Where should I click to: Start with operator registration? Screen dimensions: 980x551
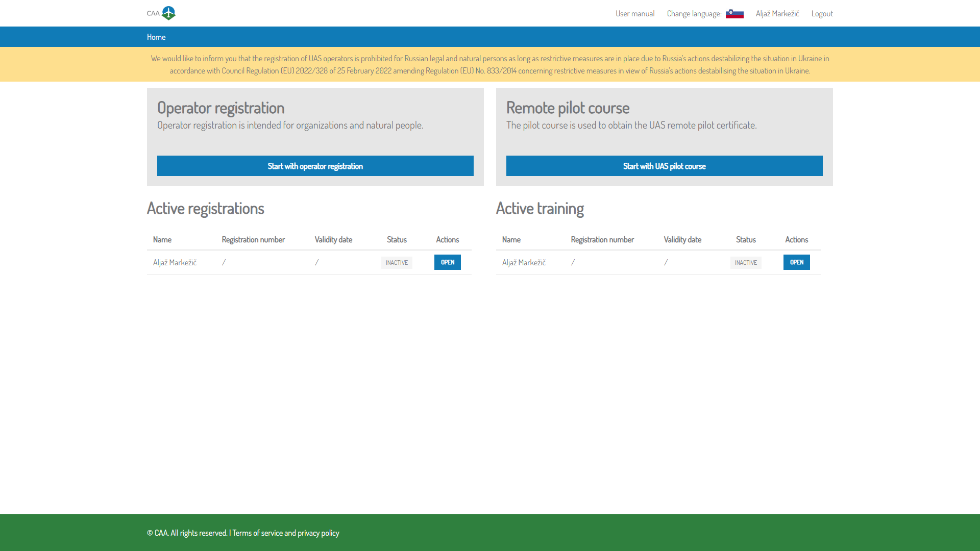point(315,166)
